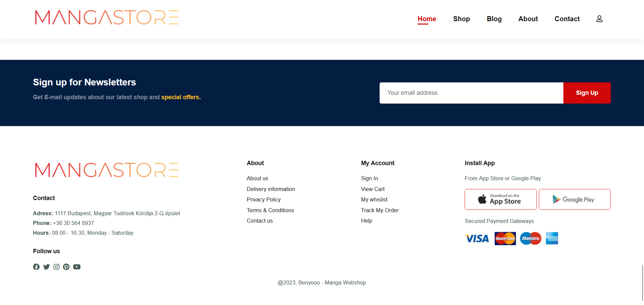
Task: Open the YouTube social icon
Action: pos(77,267)
